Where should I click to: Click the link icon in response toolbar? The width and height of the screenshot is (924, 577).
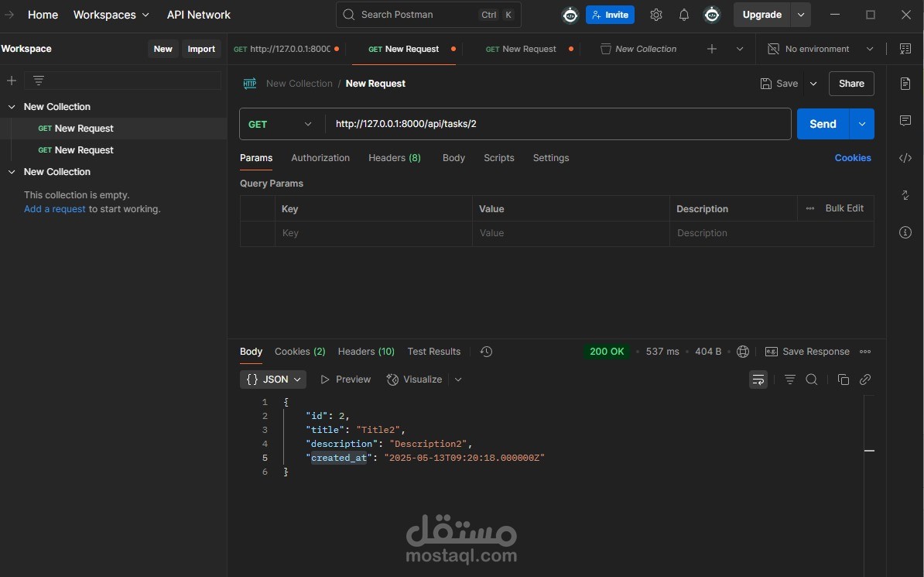coord(865,380)
